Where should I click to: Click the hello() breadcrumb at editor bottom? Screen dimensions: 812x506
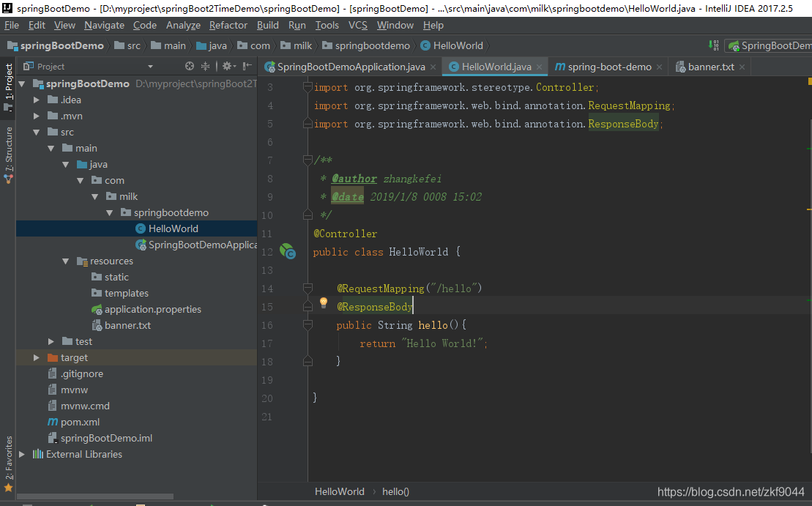click(x=395, y=491)
